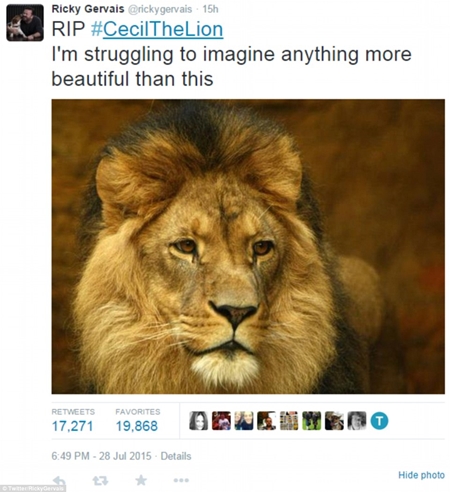Click first retweeter avatar with dark hair
Screen dimensions: 450x492
point(198,420)
